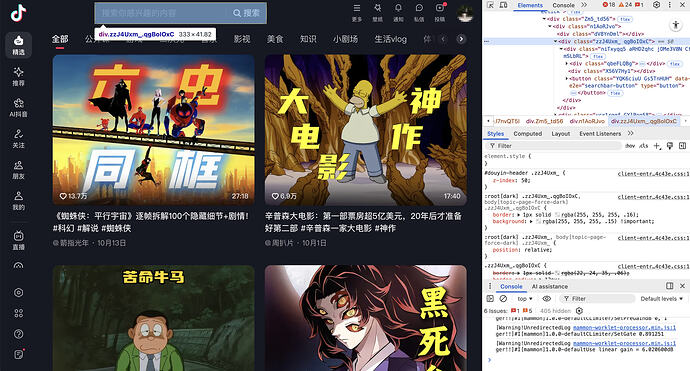Select the 知识 category tab
This screenshot has width=690, height=371.
[308, 39]
